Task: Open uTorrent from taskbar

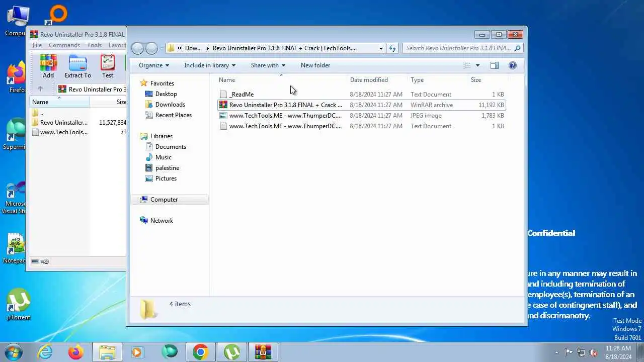Action: pyautogui.click(x=231, y=352)
